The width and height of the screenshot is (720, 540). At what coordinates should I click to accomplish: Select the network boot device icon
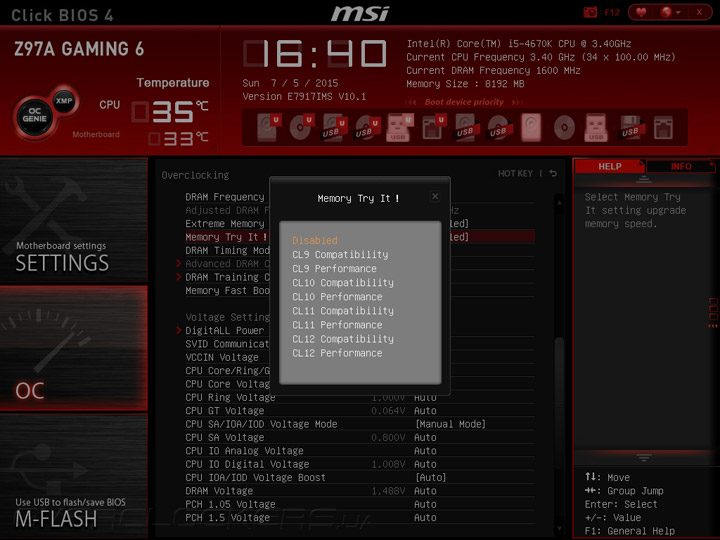[x=663, y=127]
